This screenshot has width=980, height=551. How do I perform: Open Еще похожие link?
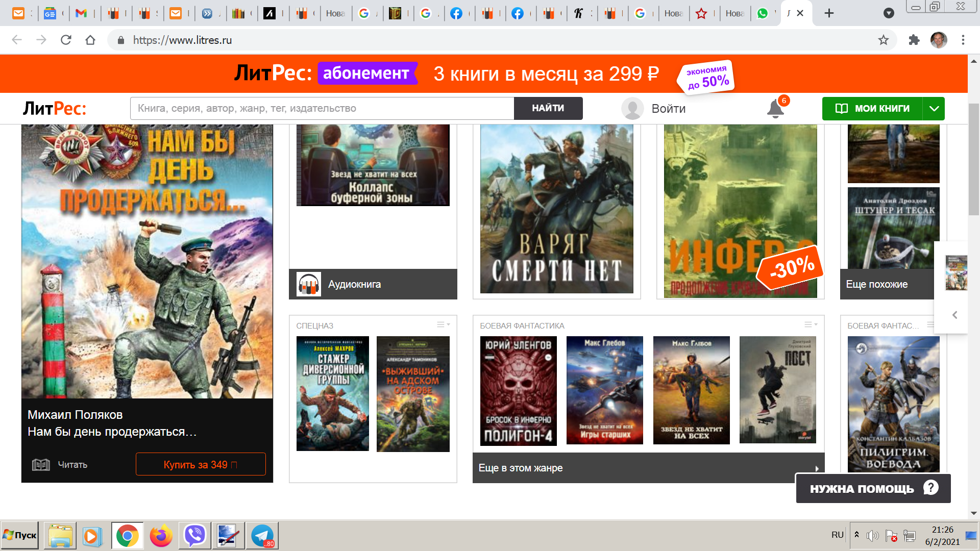877,284
